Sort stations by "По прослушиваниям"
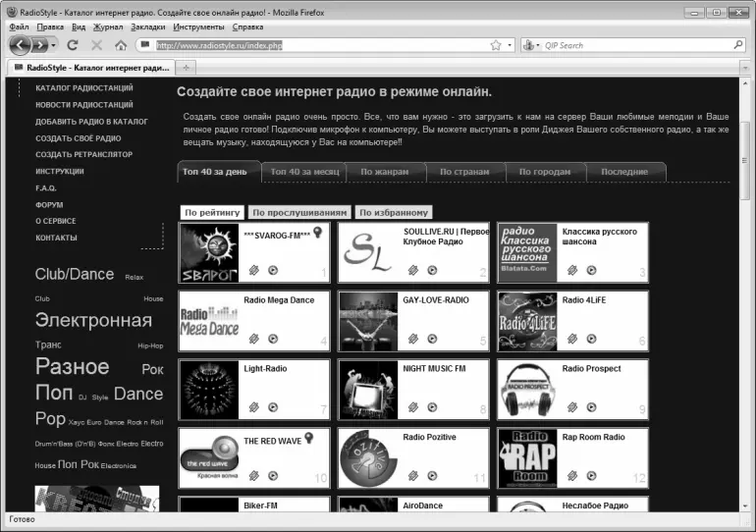 coord(298,212)
